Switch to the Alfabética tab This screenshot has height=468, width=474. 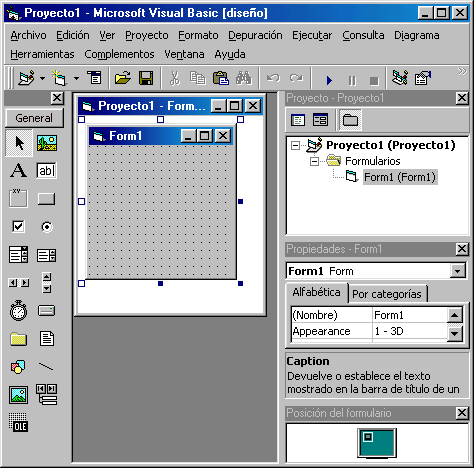point(316,292)
